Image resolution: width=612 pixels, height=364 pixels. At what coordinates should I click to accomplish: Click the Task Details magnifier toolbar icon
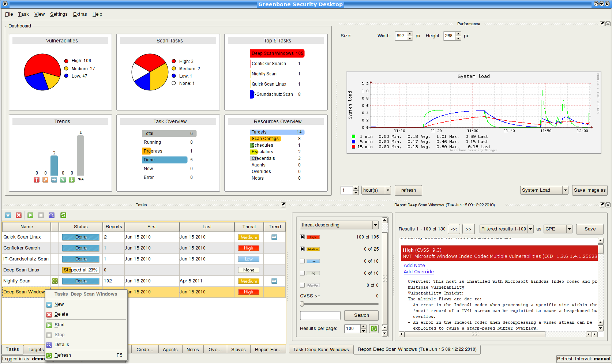tap(52, 215)
